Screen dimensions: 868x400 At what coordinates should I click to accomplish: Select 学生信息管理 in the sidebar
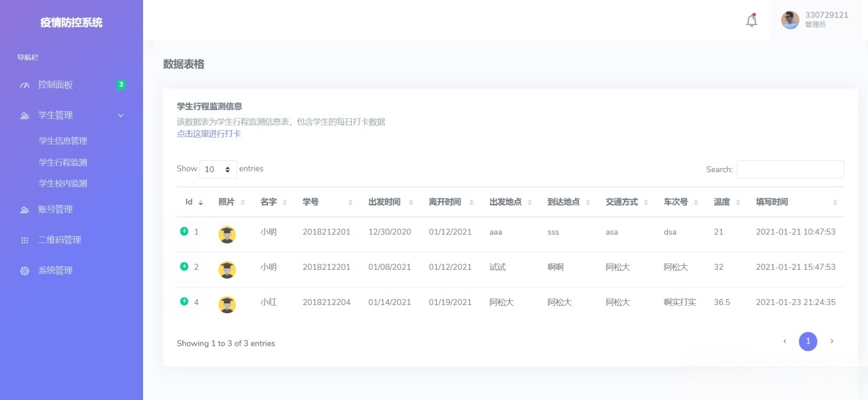point(63,140)
